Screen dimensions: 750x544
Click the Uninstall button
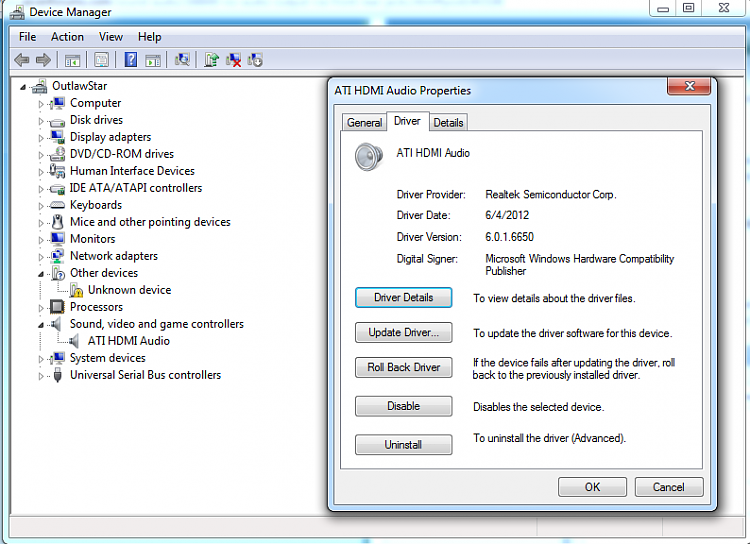click(403, 444)
